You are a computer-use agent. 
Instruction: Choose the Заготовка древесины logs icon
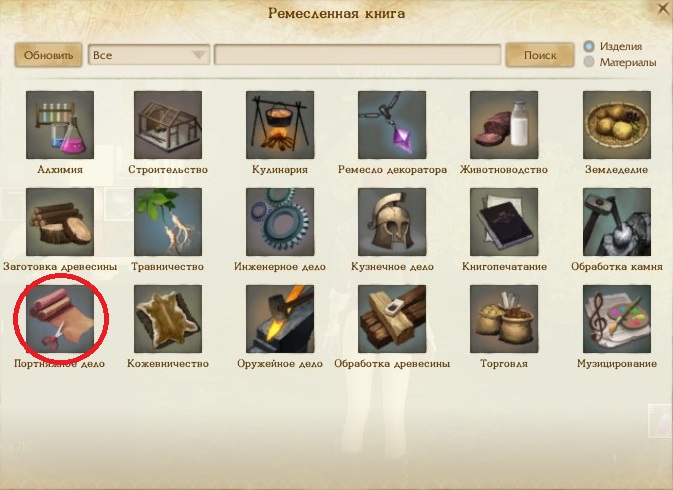60,222
